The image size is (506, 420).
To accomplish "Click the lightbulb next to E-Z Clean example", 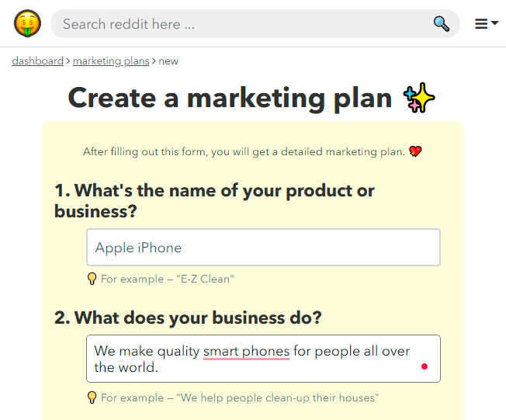I will [x=92, y=279].
